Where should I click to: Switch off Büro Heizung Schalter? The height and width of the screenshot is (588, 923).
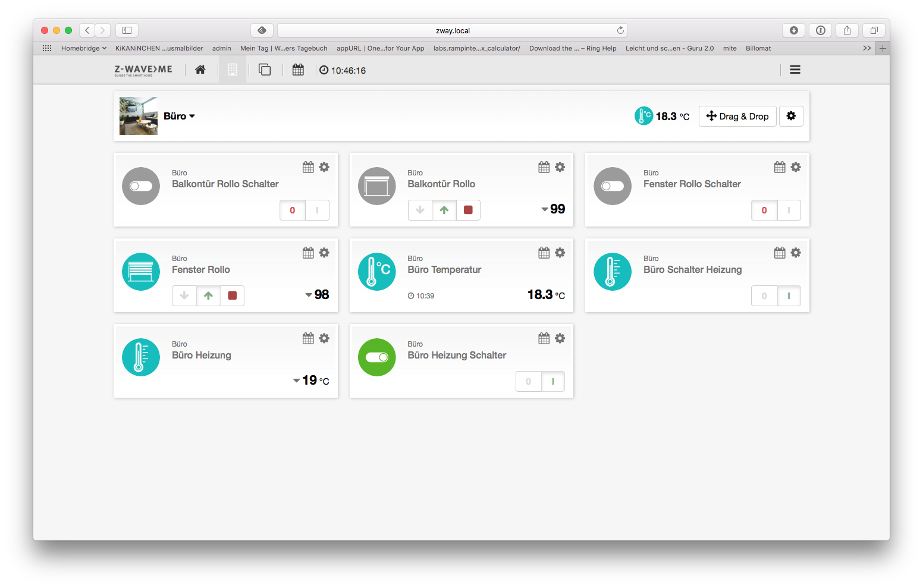click(x=528, y=381)
